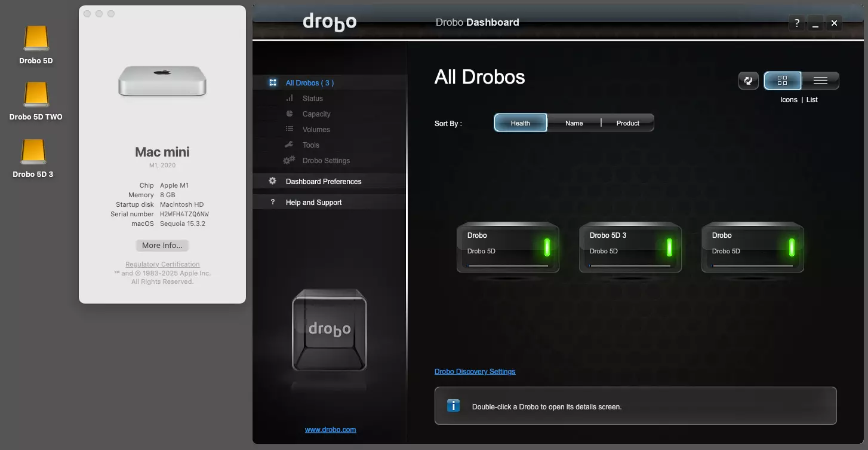Open the Status sidebar item
Image resolution: width=868 pixels, height=450 pixels.
click(x=312, y=99)
